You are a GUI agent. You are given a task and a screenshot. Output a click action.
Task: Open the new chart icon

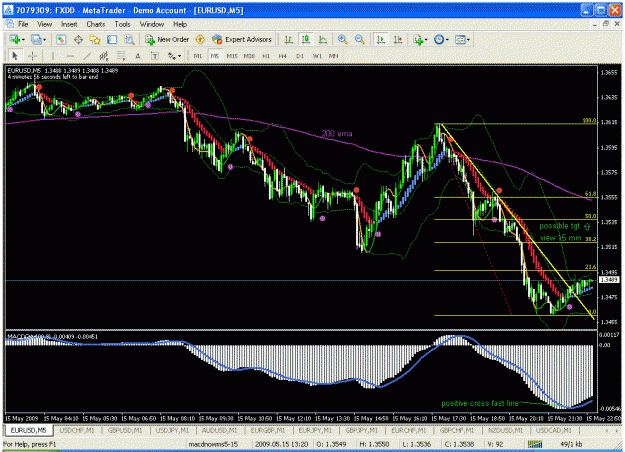(x=15, y=39)
